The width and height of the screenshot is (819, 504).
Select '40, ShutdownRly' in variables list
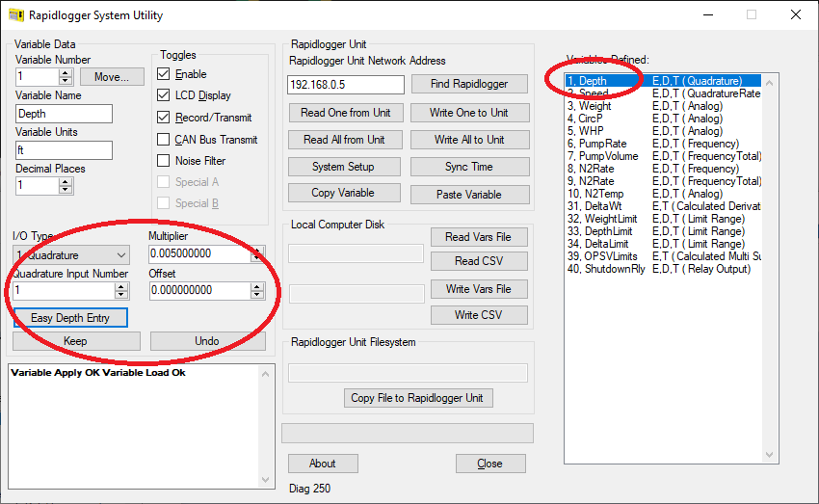(663, 269)
